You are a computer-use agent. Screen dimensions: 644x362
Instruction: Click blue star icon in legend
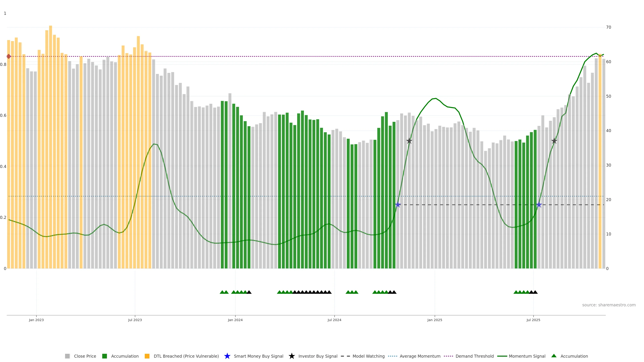coord(227,356)
